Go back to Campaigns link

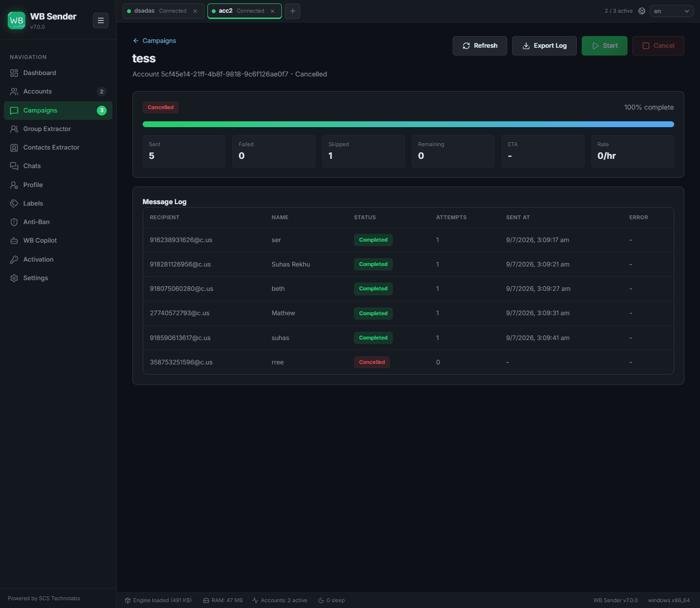(154, 41)
